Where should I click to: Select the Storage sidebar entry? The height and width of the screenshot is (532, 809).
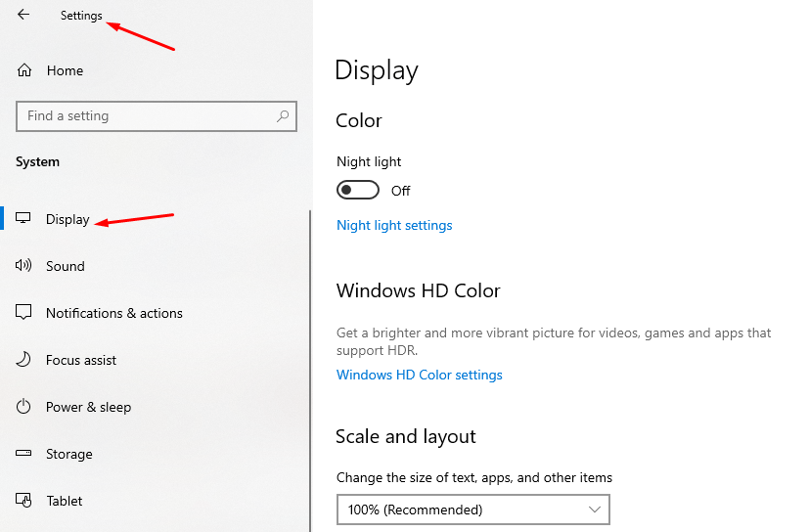pos(69,454)
